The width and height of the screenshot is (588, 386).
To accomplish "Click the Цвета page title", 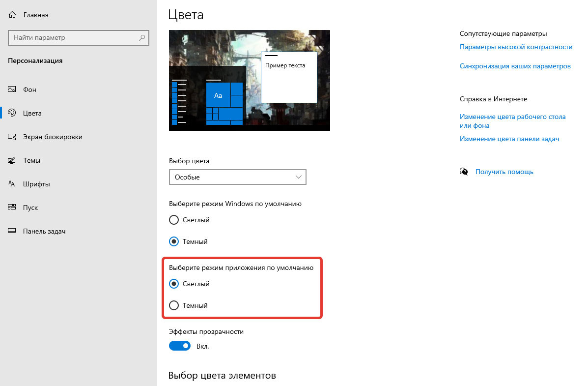I will coord(186,15).
